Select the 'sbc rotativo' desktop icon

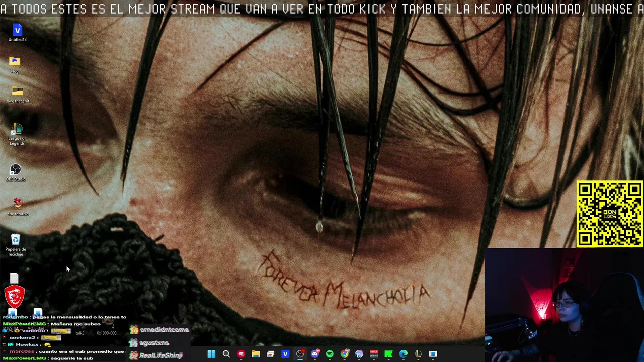pyautogui.click(x=18, y=206)
